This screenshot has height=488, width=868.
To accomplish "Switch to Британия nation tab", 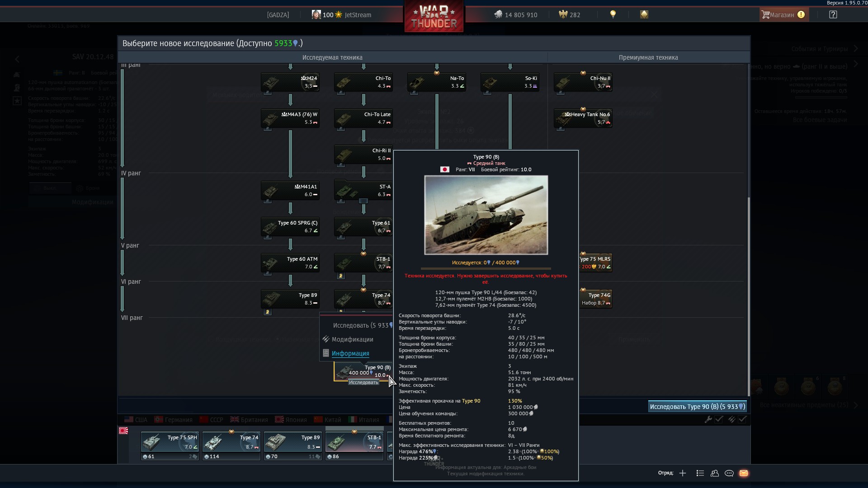I will click(249, 420).
